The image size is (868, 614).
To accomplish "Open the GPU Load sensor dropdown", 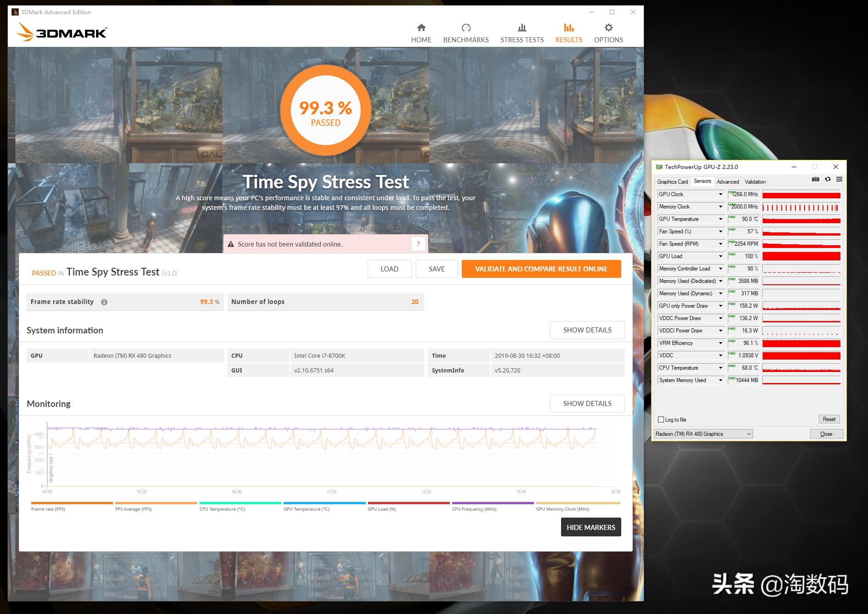I will click(x=720, y=256).
